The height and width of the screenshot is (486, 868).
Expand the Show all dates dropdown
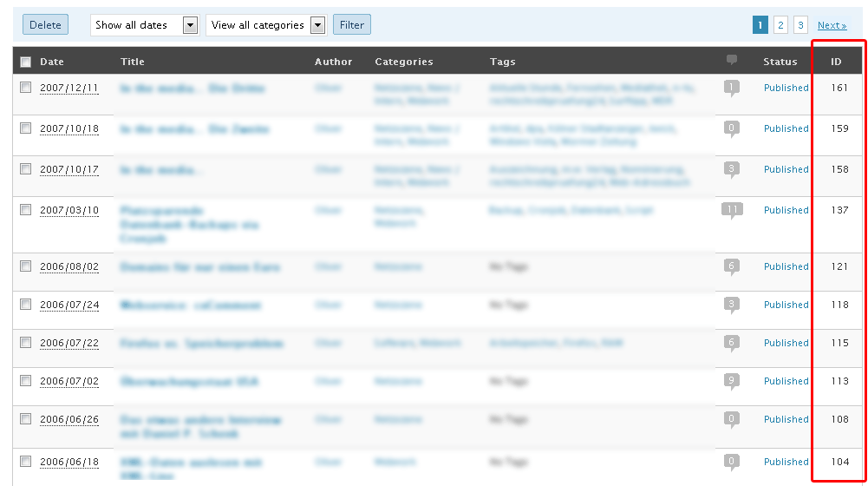point(145,25)
